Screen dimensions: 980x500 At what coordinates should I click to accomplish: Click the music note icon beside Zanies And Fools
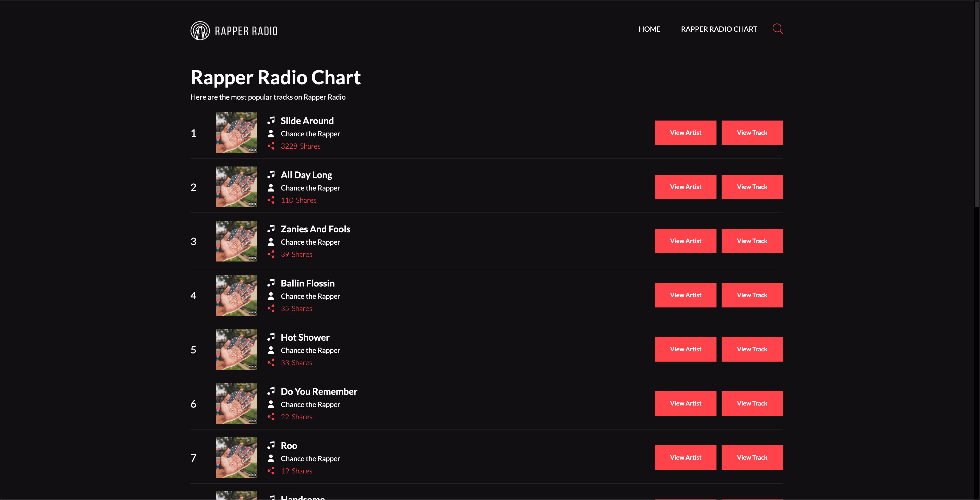pos(271,229)
